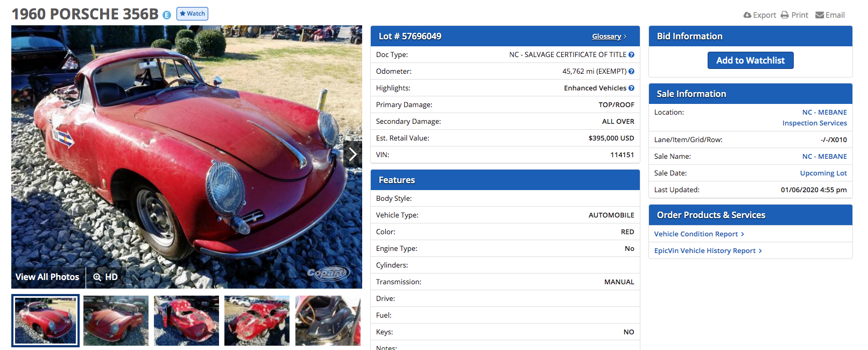The image size is (868, 350).
Task: Show next photo with right arrow
Action: (352, 155)
